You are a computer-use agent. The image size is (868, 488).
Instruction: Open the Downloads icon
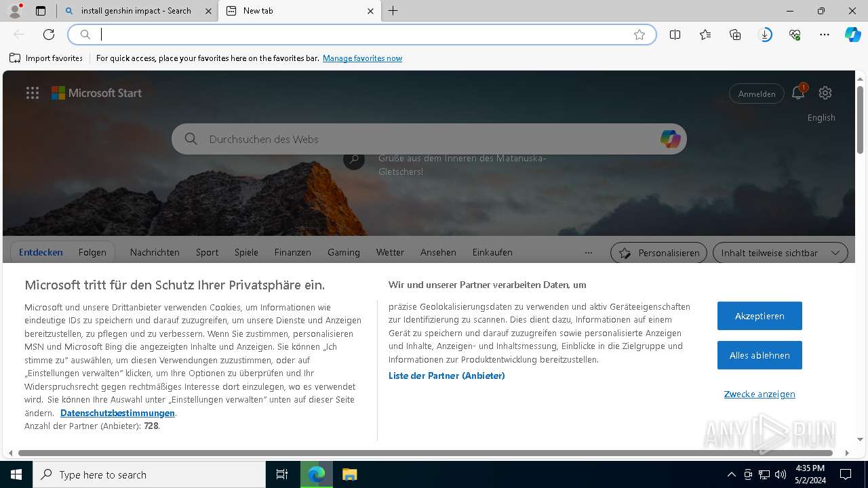coord(765,35)
